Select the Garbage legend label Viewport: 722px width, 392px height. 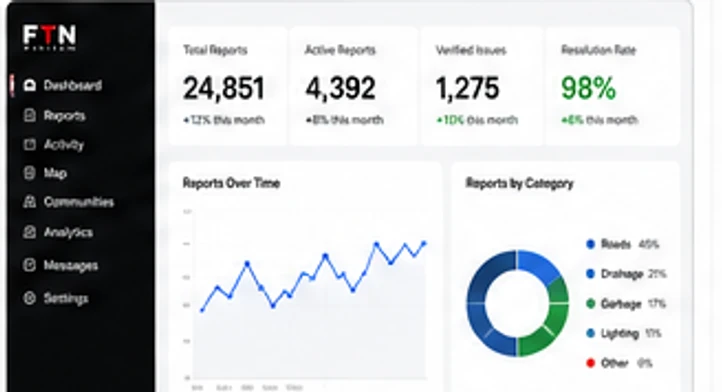click(621, 304)
